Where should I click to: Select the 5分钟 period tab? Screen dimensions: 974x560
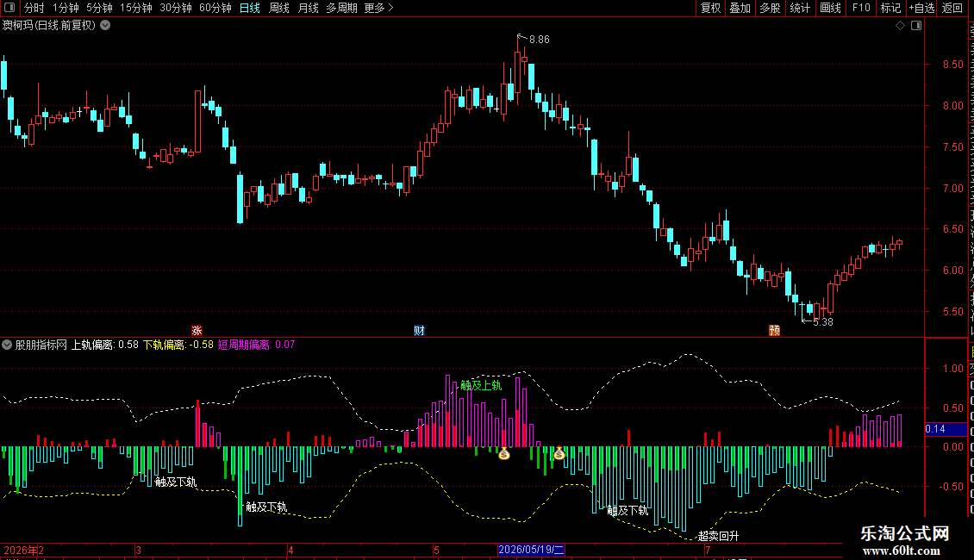pyautogui.click(x=99, y=8)
